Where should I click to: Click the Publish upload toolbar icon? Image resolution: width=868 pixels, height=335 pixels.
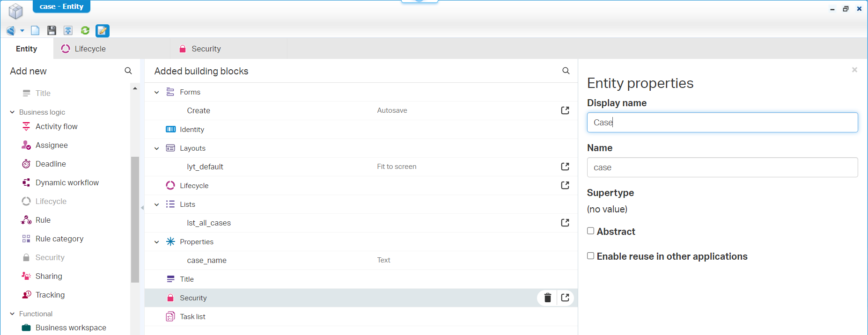tap(68, 31)
